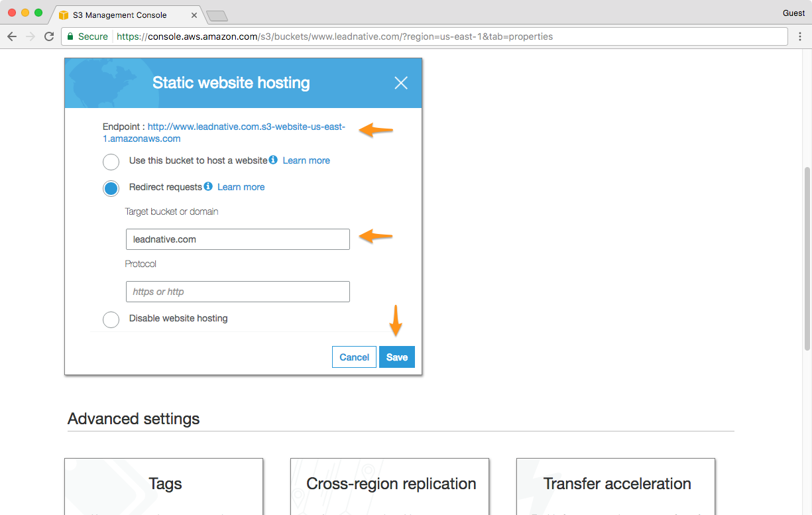
Task: Open the endpoint URL link
Action: pos(246,127)
